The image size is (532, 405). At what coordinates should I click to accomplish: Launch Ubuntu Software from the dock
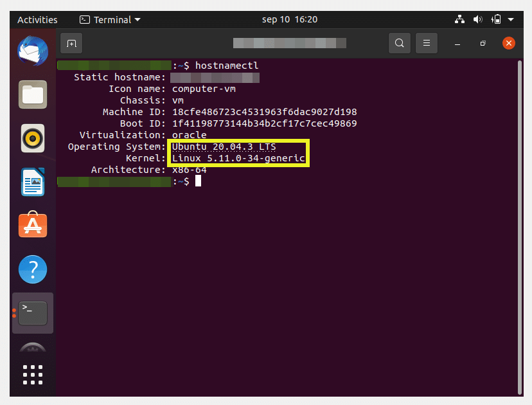click(32, 226)
